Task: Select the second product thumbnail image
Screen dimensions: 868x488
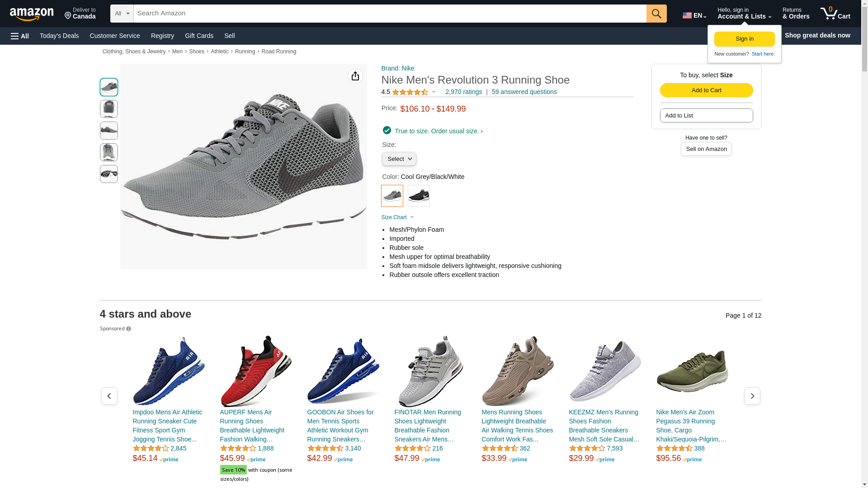Action: pyautogui.click(x=109, y=109)
